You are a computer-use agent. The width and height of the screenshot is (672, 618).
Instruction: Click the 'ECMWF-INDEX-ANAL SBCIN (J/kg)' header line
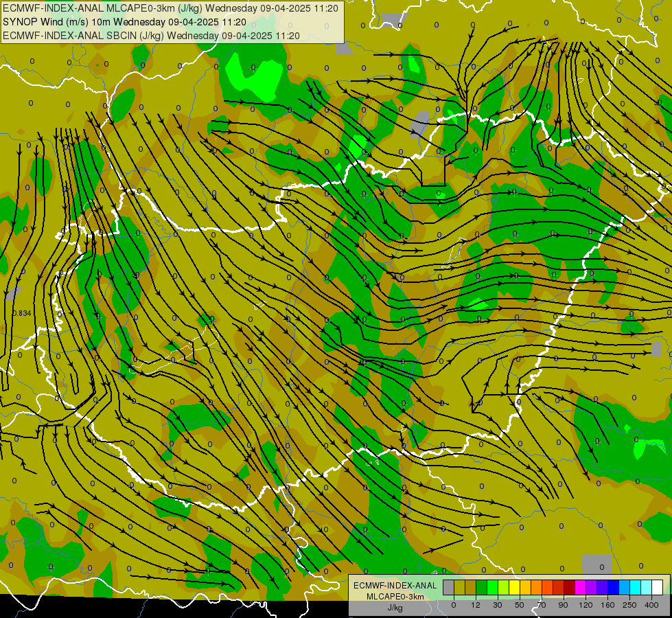click(x=151, y=36)
